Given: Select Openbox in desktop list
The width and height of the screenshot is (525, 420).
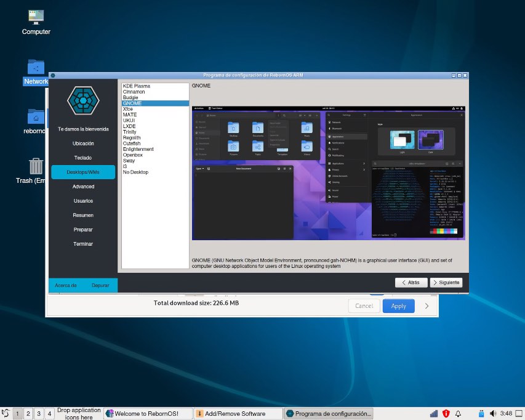Looking at the screenshot, I should tap(155, 155).
